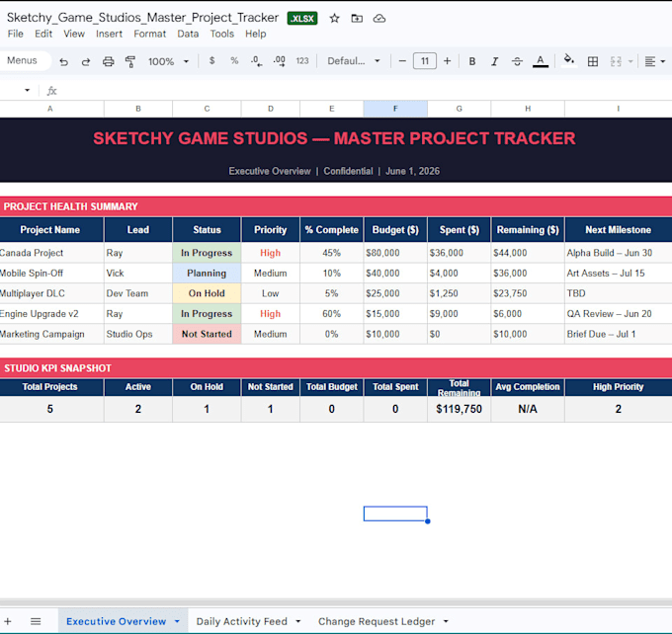The image size is (672, 634).
Task: Rename the document title
Action: 142,18
